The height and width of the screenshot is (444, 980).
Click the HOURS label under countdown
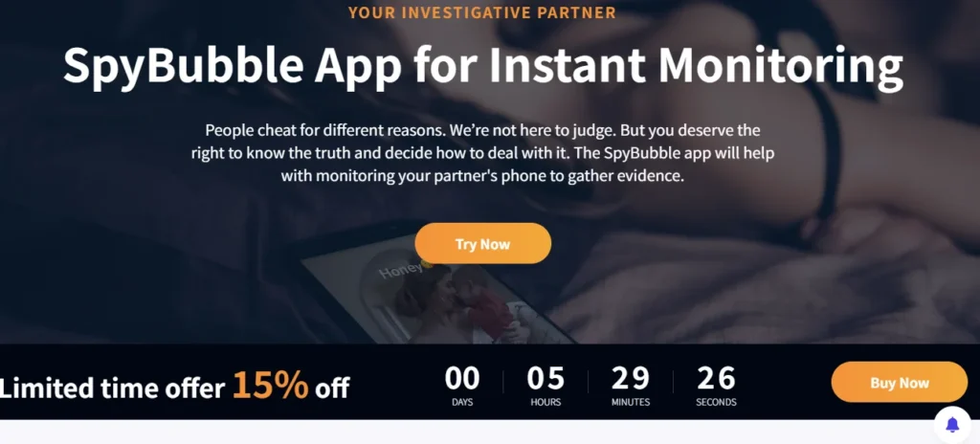(x=546, y=402)
